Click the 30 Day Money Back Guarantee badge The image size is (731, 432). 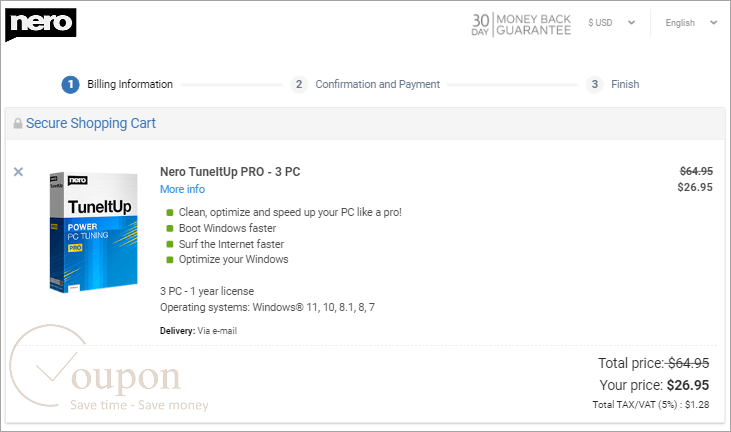(521, 25)
